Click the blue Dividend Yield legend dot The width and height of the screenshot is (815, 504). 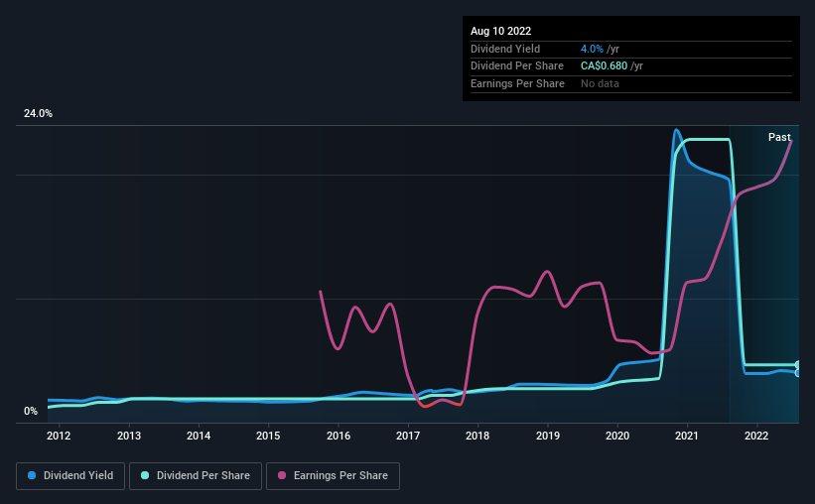point(32,475)
